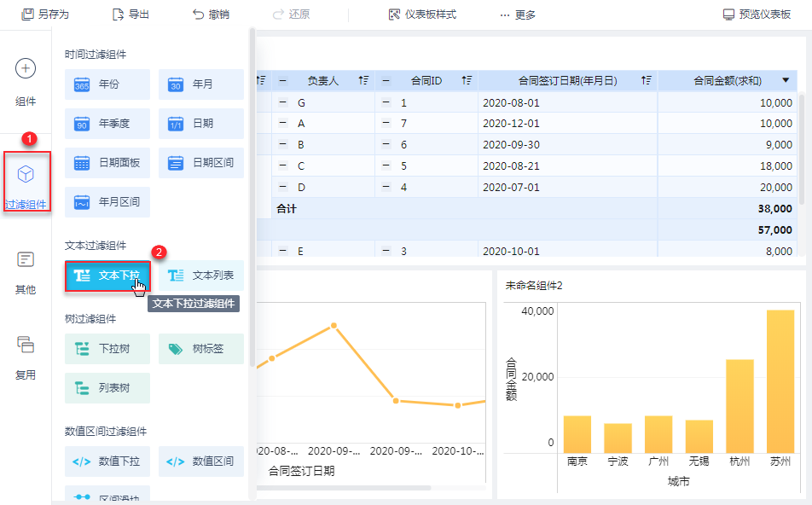Add the 数值区间 numeric range filter
This screenshot has height=505, width=812.
(201, 461)
